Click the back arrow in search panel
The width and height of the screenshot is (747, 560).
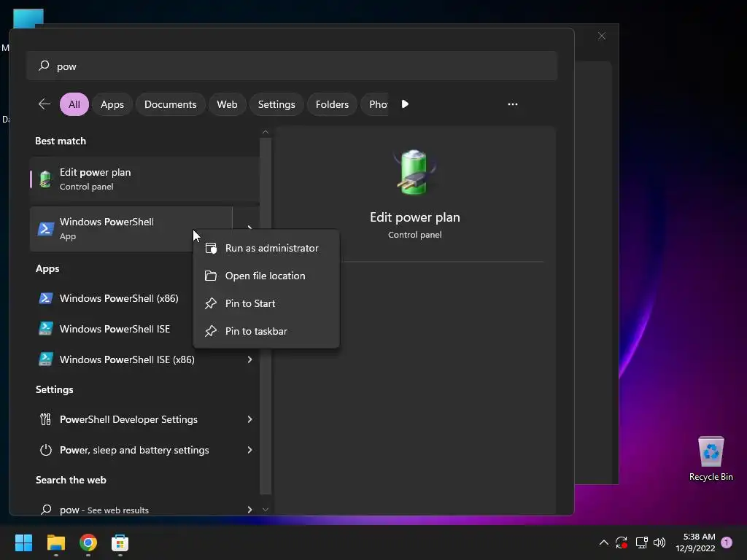click(44, 104)
